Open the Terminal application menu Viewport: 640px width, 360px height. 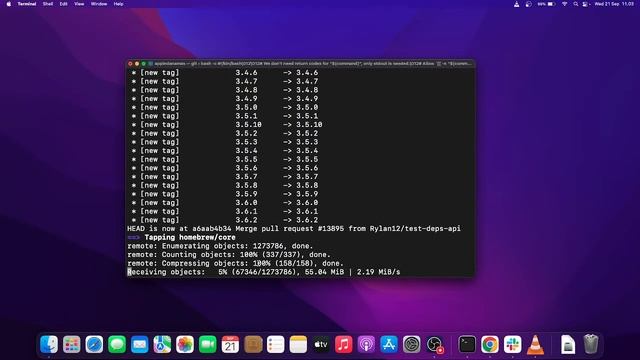click(x=27, y=4)
